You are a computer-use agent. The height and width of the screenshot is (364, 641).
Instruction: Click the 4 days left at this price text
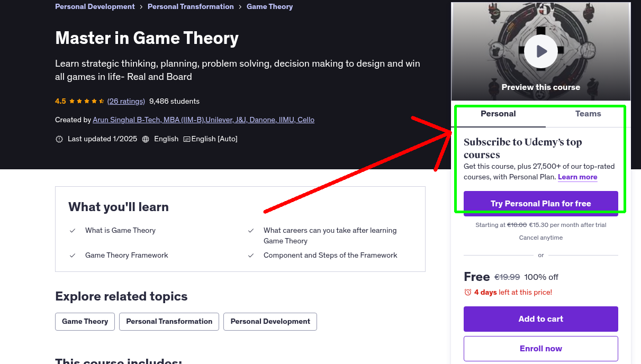tap(513, 292)
